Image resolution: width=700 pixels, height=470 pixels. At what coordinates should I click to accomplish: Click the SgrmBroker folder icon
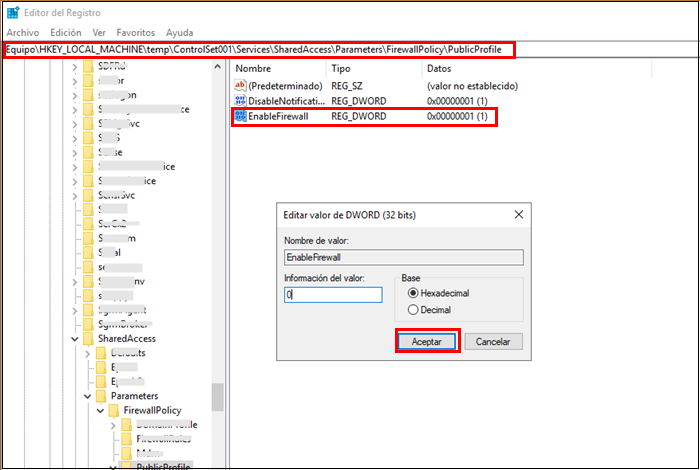(x=88, y=324)
